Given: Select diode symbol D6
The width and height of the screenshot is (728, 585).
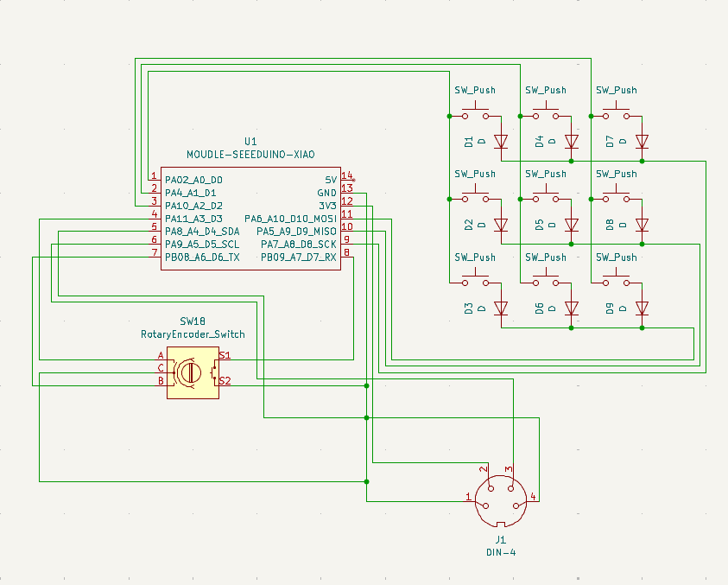Looking at the screenshot, I should click(x=572, y=308).
